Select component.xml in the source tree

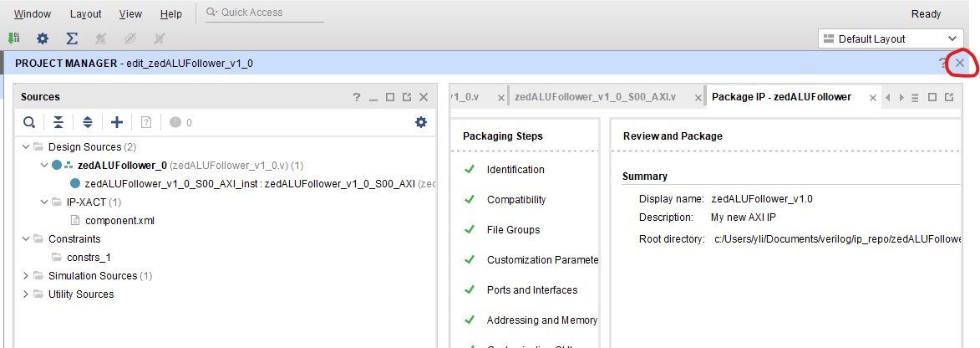click(x=119, y=221)
